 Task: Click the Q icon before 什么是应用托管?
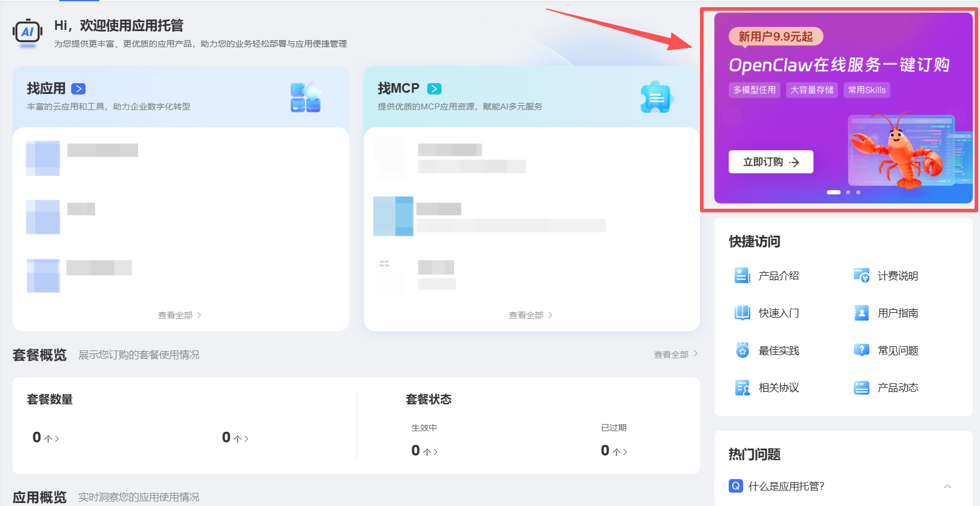tap(736, 486)
